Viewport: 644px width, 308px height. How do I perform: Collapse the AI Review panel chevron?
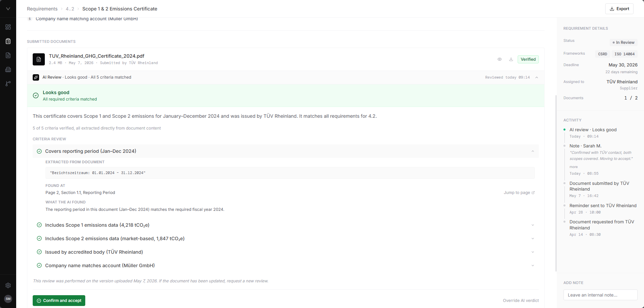536,78
